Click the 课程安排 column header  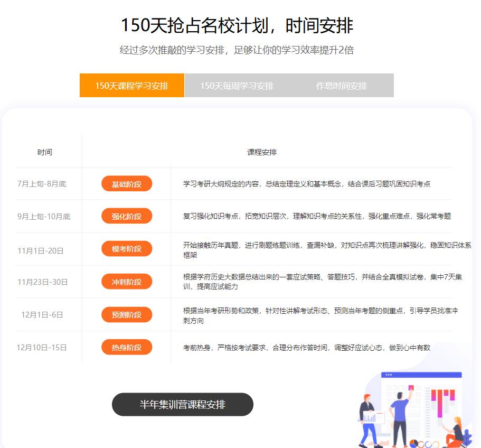pos(262,152)
